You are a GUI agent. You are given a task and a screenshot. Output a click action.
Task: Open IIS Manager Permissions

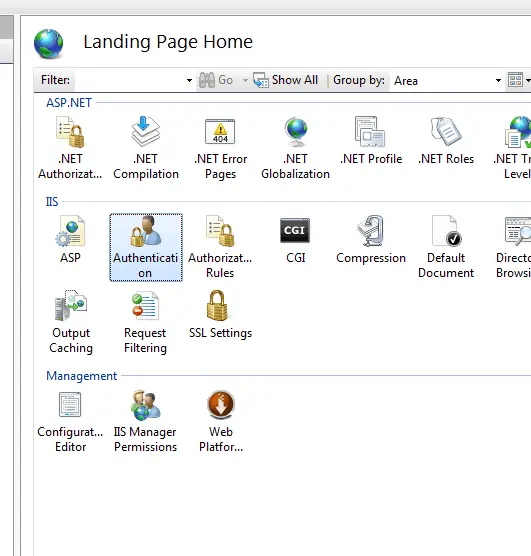[x=145, y=422]
